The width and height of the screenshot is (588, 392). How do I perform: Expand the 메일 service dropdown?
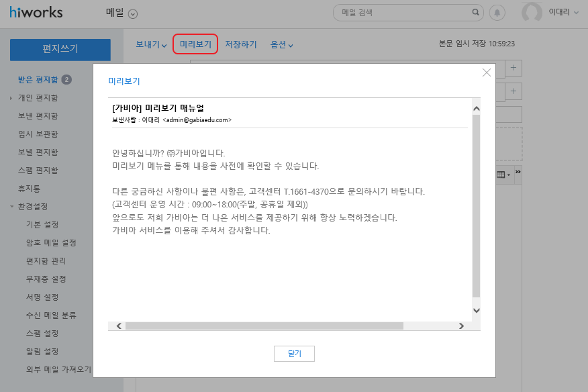pyautogui.click(x=132, y=13)
